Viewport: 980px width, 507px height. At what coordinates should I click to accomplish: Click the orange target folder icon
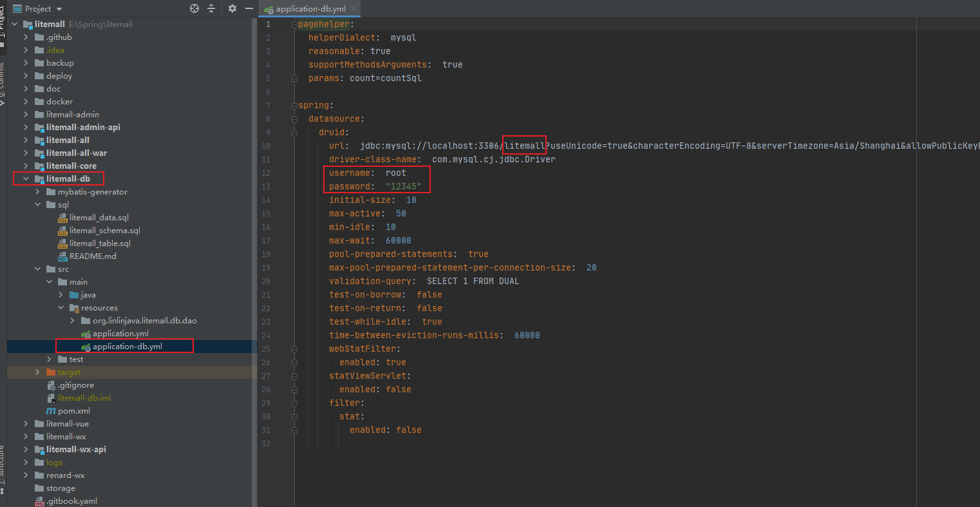[51, 372]
